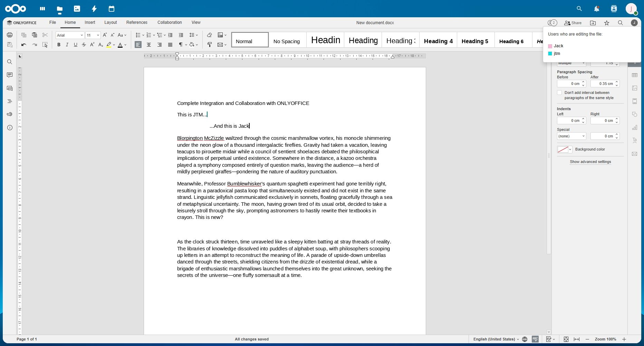Click Show advanced settings link
This screenshot has width=644, height=346.
coord(590,162)
